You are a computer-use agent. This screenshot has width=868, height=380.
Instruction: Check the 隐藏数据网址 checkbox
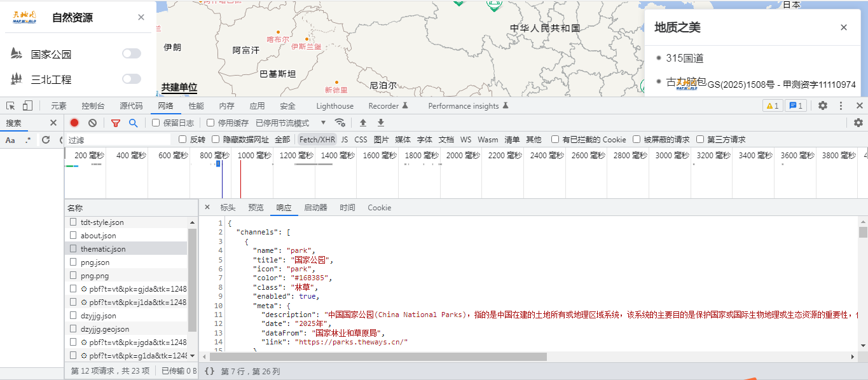pos(216,139)
